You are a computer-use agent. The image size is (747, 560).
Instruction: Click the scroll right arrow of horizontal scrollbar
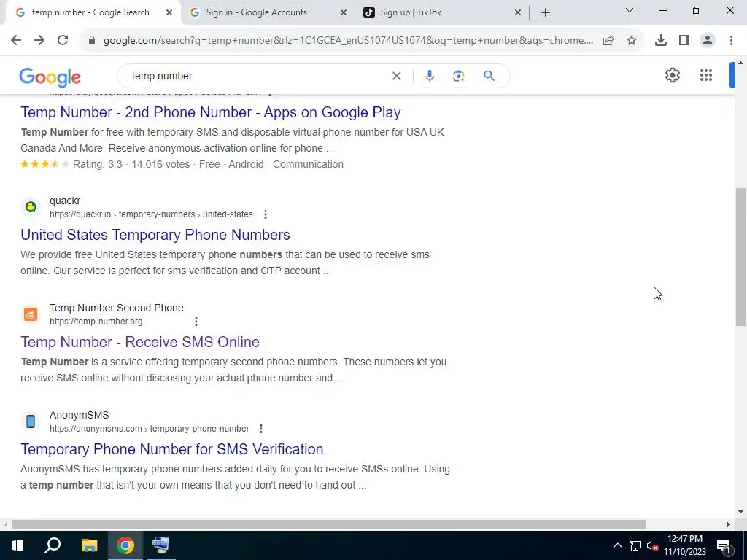728,524
